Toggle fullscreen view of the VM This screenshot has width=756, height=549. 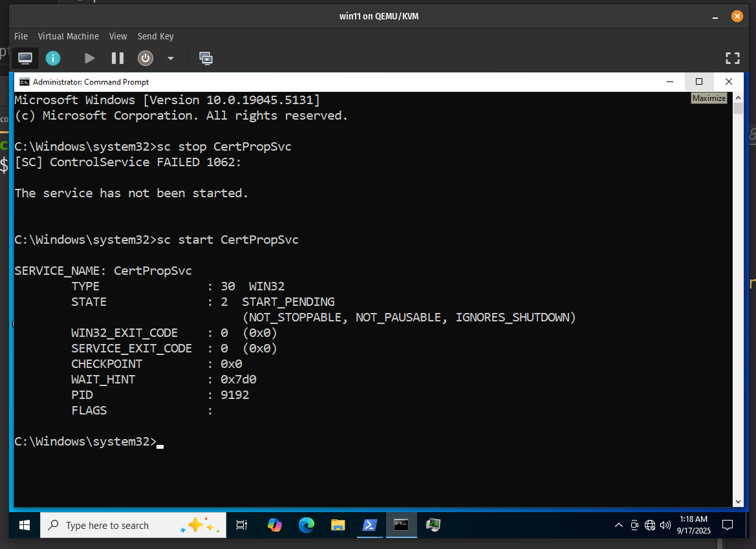click(732, 58)
